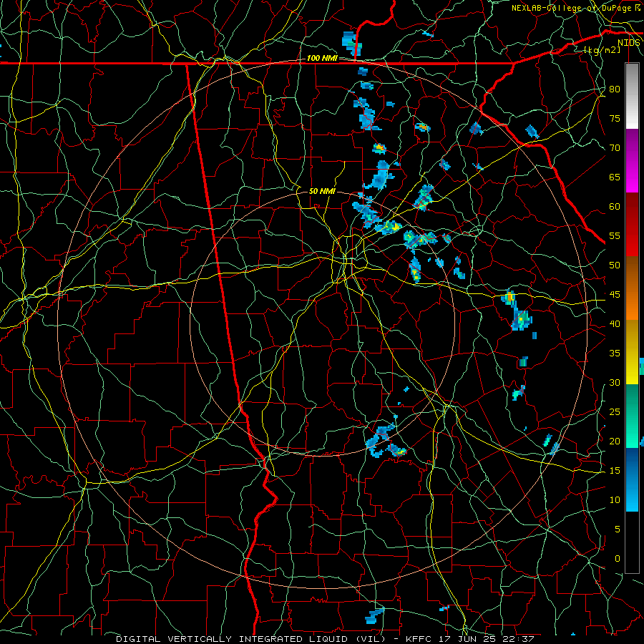
Task: Pick the dark maroon color bar segment
Action: click(x=632, y=209)
